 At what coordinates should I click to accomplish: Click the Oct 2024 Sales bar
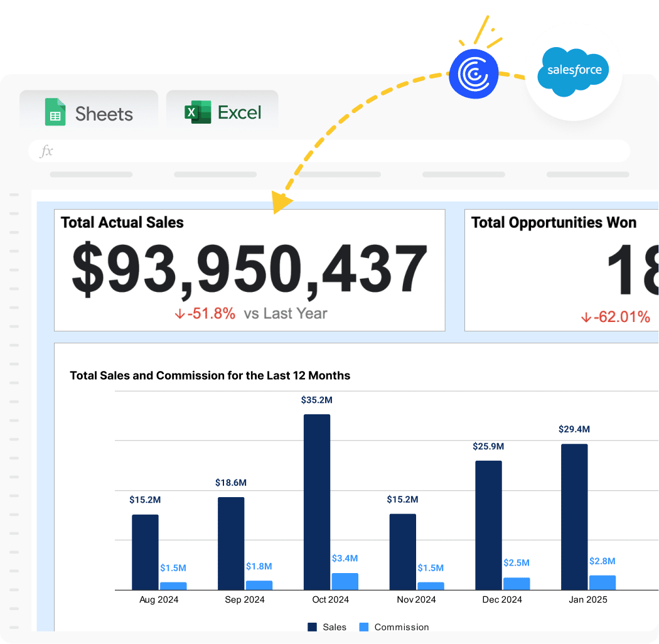(x=317, y=502)
